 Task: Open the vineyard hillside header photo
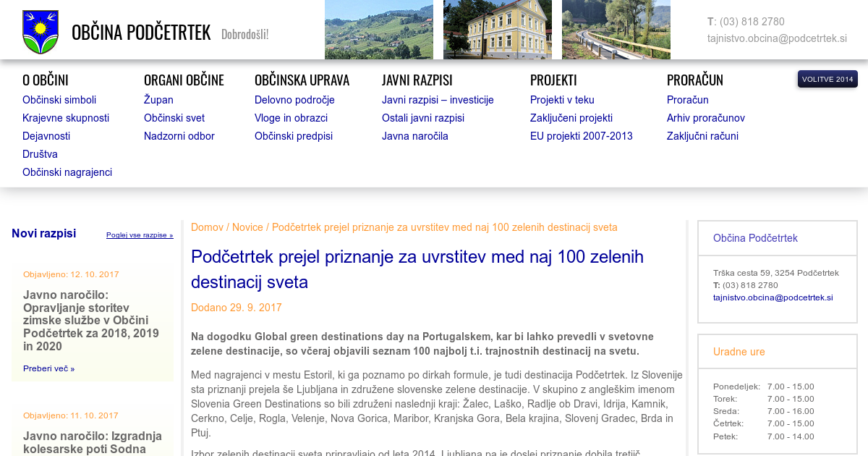click(x=378, y=30)
